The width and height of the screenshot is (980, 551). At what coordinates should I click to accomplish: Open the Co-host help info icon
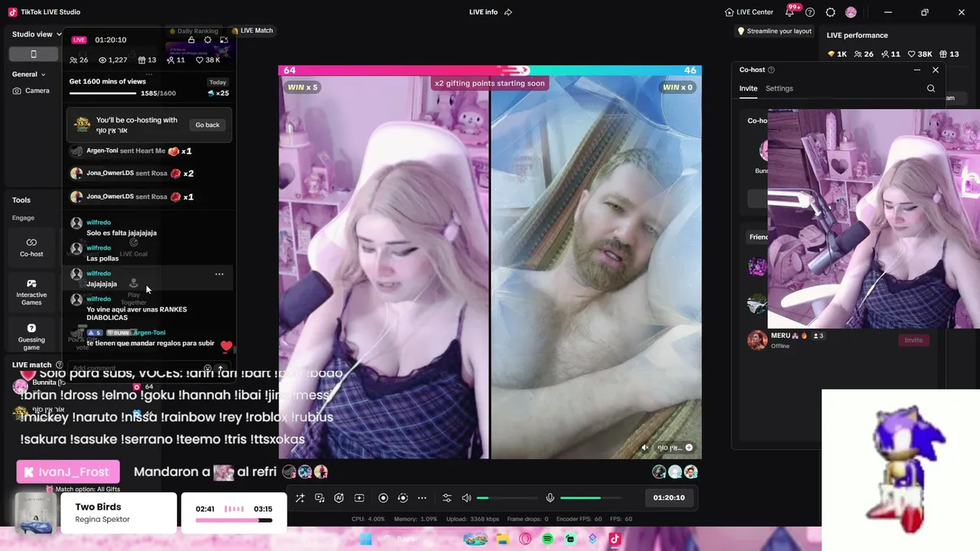click(x=771, y=70)
